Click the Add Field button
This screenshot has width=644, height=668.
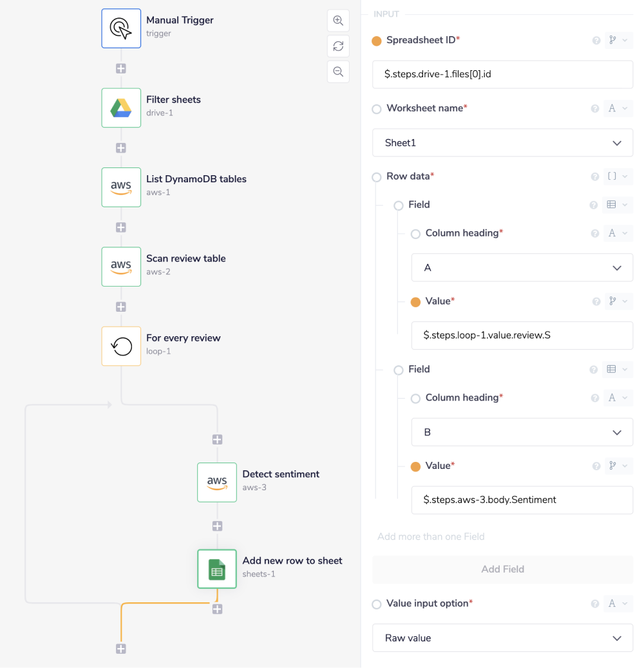click(x=502, y=569)
